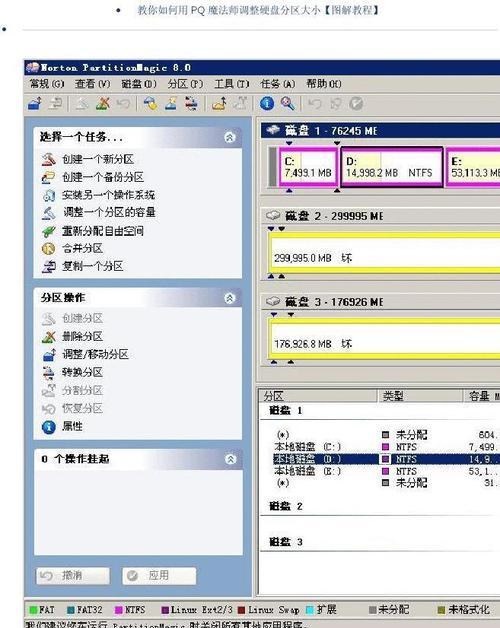The image size is (500, 628).
Task: Select the 本地磁盘 (C:) row in list
Action: click(386, 447)
